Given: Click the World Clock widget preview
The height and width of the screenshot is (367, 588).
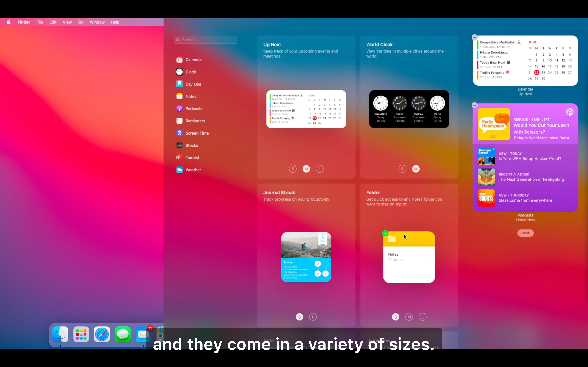Looking at the screenshot, I should (409, 109).
